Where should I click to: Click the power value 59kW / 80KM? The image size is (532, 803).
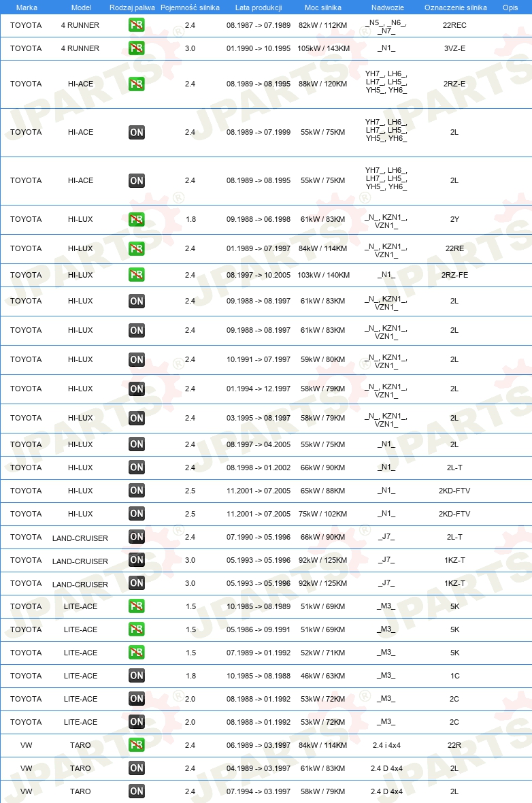323,359
